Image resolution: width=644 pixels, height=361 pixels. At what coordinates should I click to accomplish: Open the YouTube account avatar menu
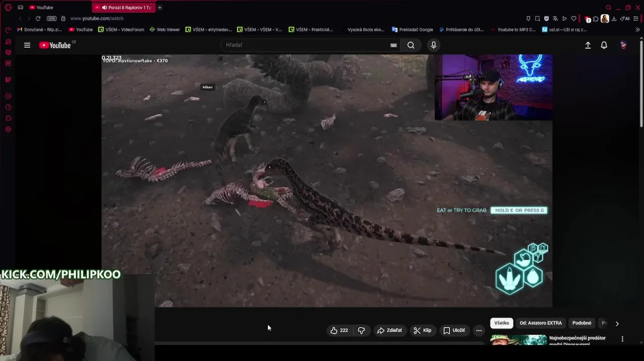coord(623,45)
